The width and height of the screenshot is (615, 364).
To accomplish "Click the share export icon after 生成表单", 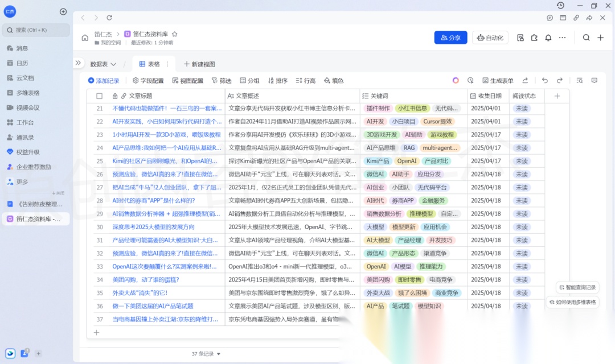I will click(525, 80).
